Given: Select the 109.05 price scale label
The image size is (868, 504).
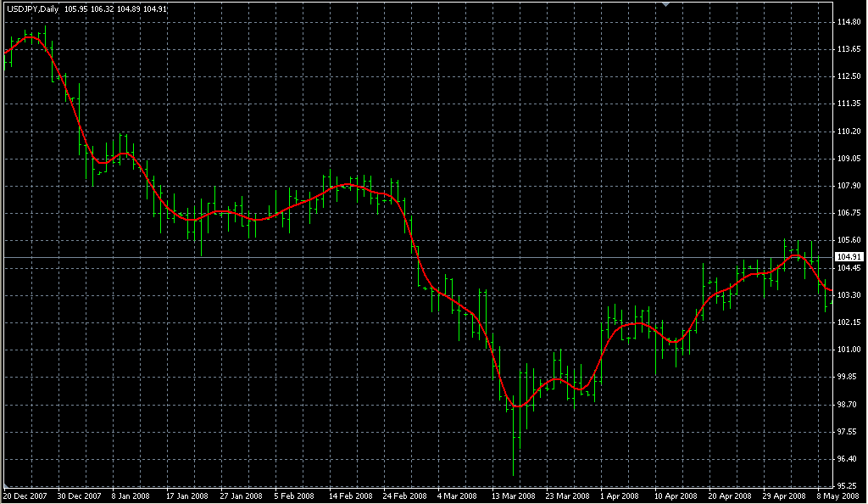Looking at the screenshot, I should coord(849,159).
